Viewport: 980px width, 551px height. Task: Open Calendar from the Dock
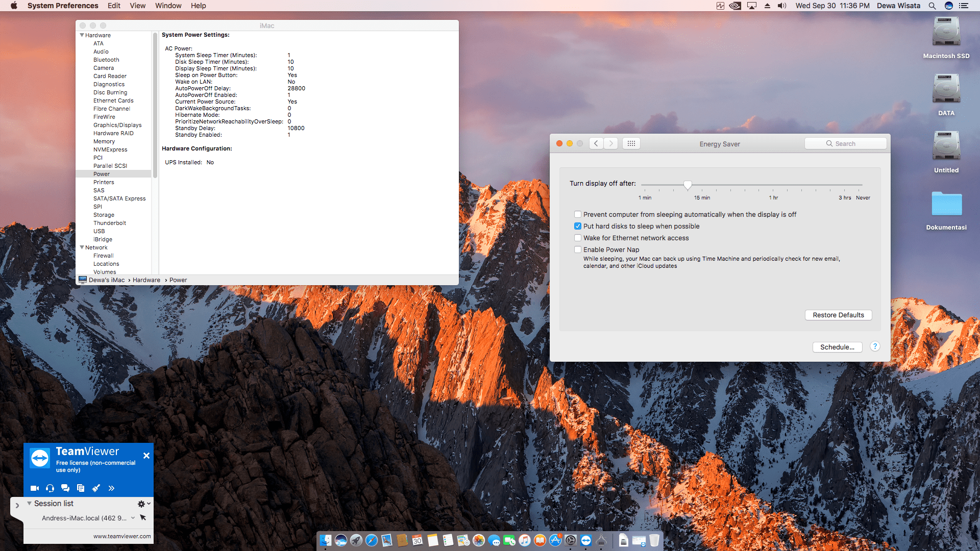(418, 540)
